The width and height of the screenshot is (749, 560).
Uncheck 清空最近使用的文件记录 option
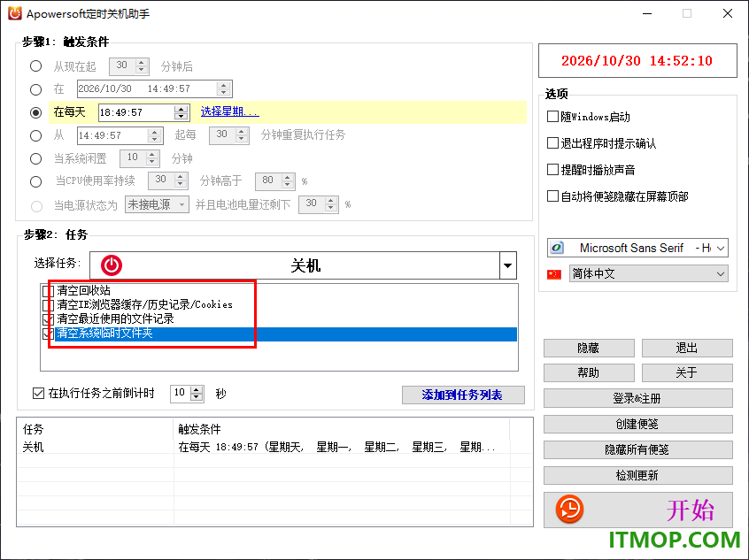pyautogui.click(x=48, y=318)
